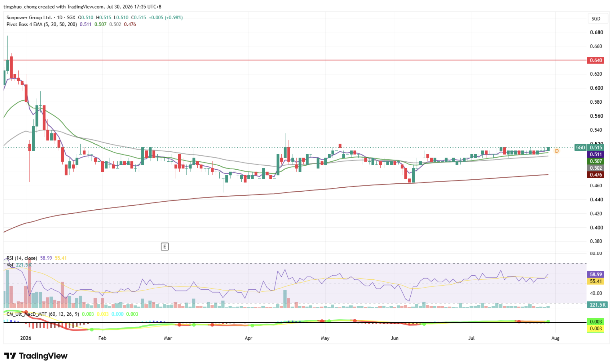615x364 pixels.
Task: Select the red 0.640 horizontal line price label
Action: point(595,60)
